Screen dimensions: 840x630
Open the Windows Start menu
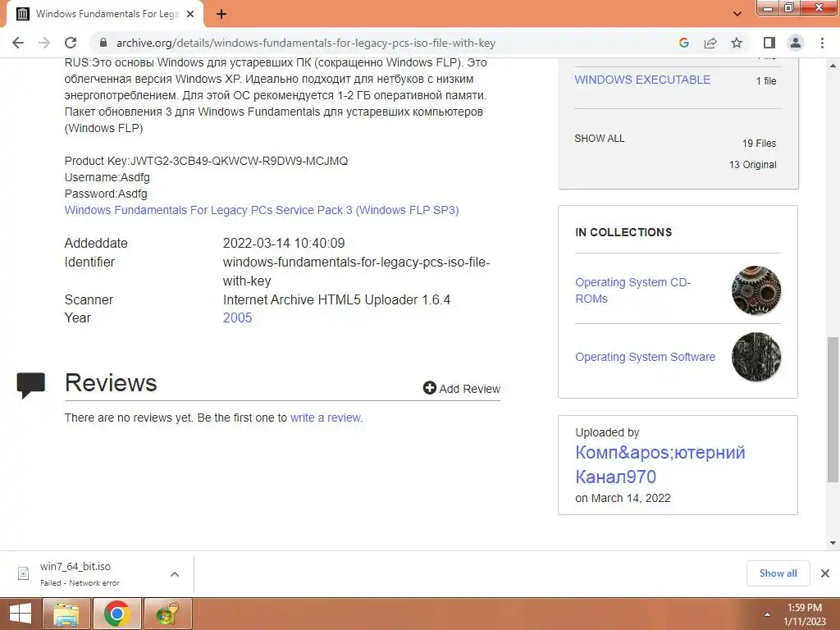click(x=20, y=614)
